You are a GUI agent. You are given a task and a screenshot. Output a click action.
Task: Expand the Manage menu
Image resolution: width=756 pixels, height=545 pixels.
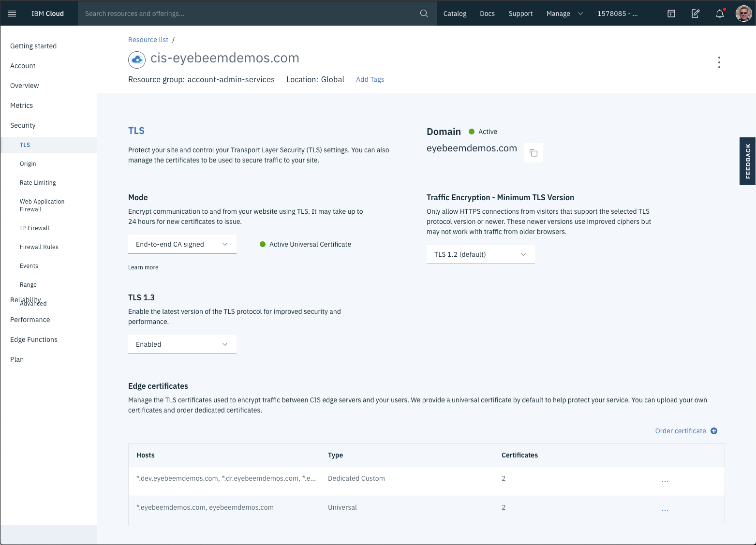tap(564, 14)
